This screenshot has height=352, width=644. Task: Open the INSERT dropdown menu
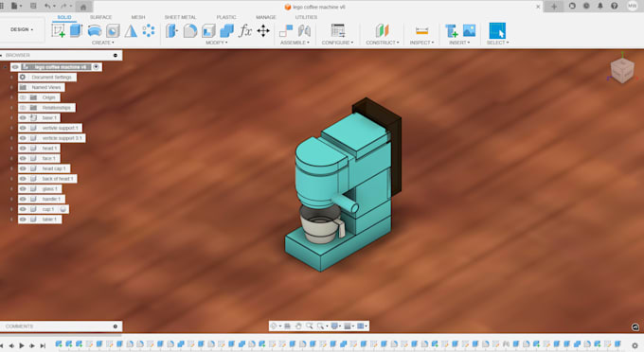click(x=459, y=43)
